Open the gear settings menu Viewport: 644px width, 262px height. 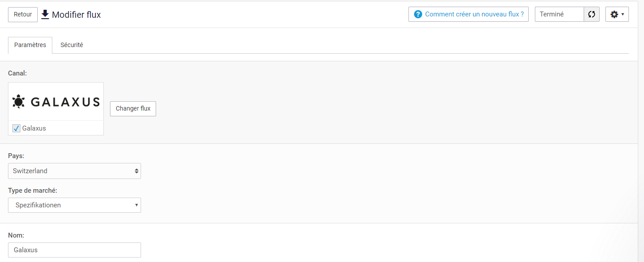click(617, 14)
